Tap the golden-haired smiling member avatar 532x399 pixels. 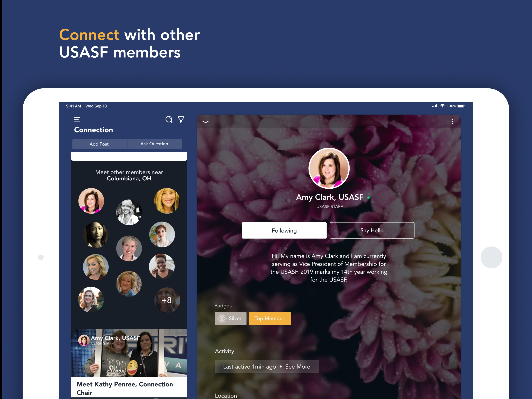[x=167, y=201]
